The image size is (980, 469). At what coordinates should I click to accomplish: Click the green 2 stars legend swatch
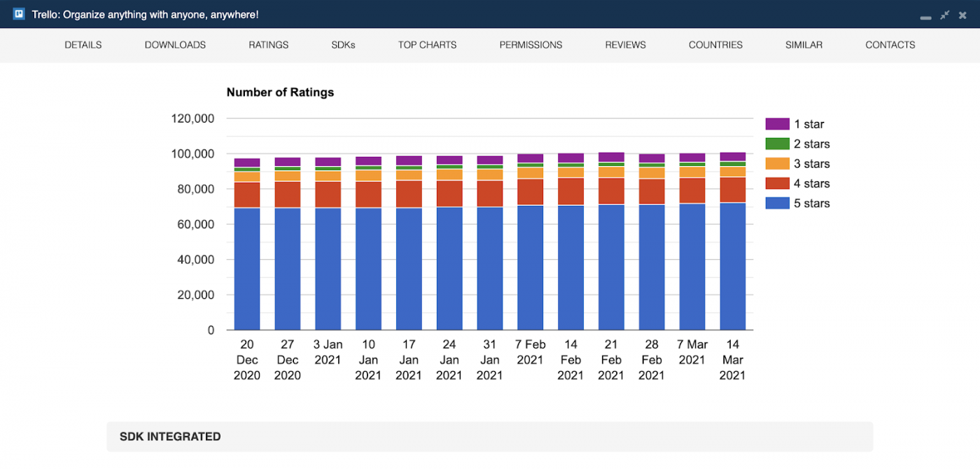click(x=777, y=143)
